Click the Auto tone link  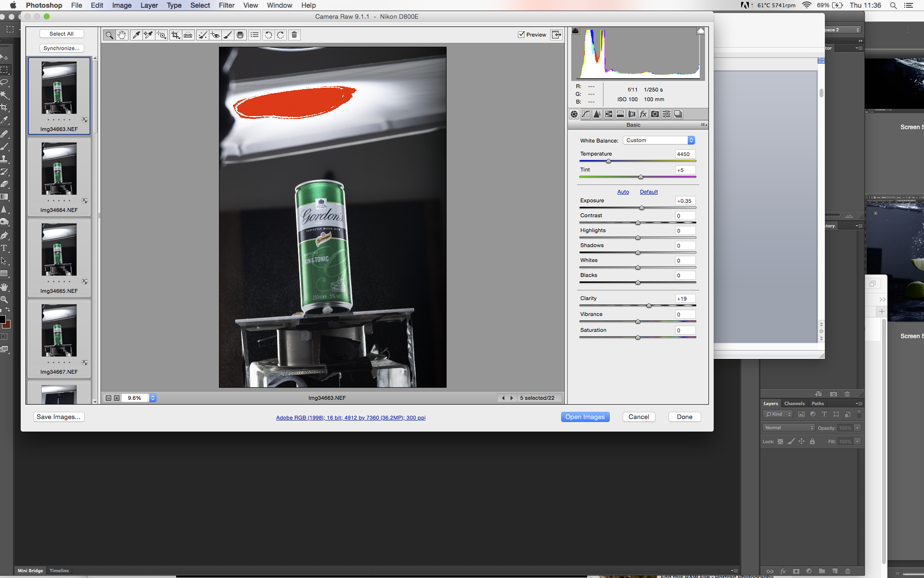623,192
